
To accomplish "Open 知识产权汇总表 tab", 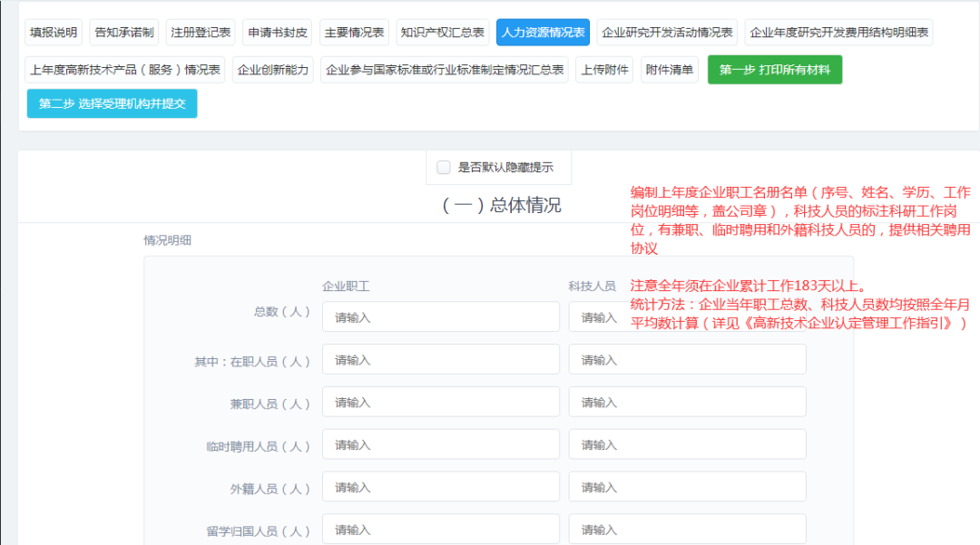I will 443,33.
